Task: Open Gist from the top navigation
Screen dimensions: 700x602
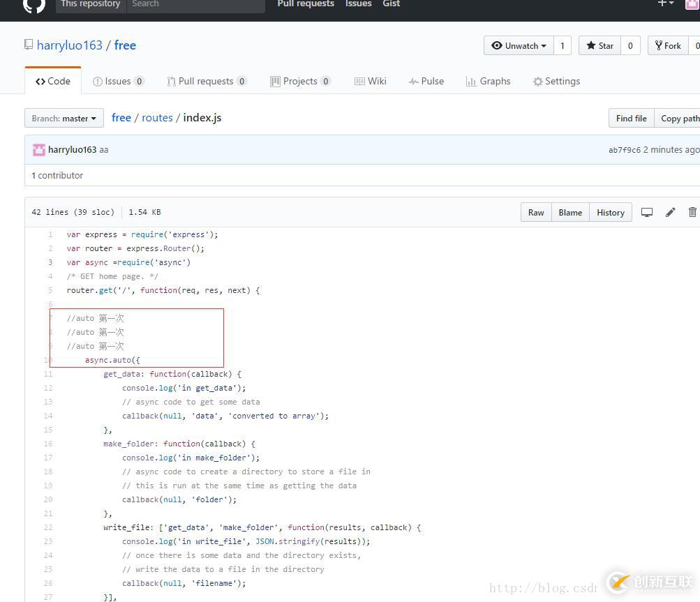Action: point(391,5)
